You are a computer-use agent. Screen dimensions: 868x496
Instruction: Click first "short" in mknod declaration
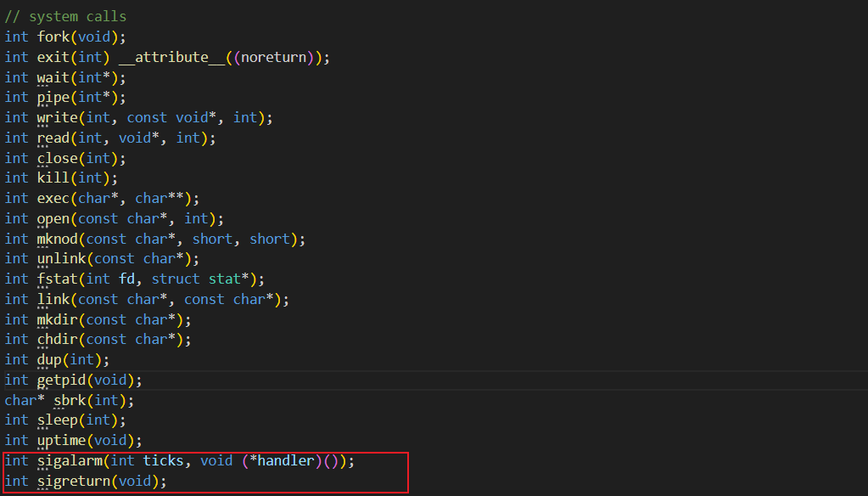tap(213, 239)
